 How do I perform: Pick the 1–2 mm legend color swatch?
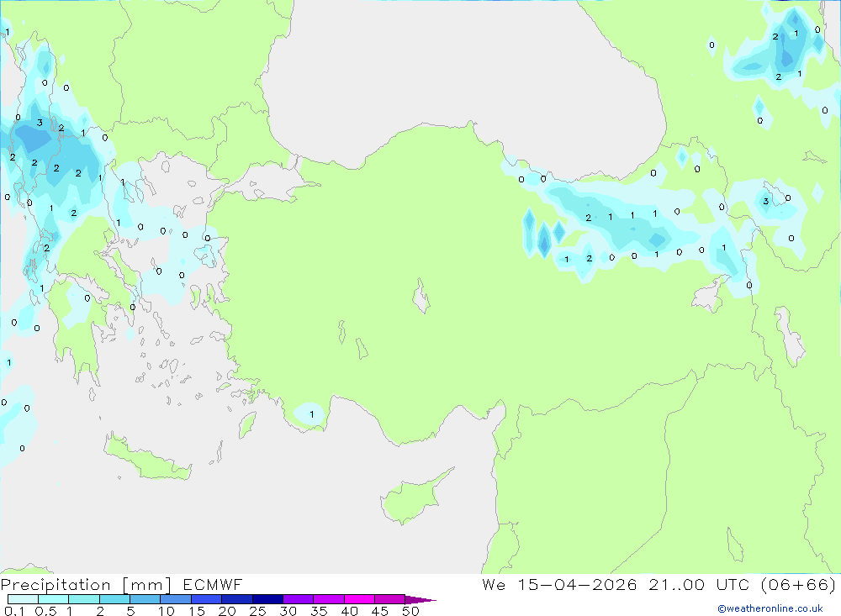(x=83, y=599)
